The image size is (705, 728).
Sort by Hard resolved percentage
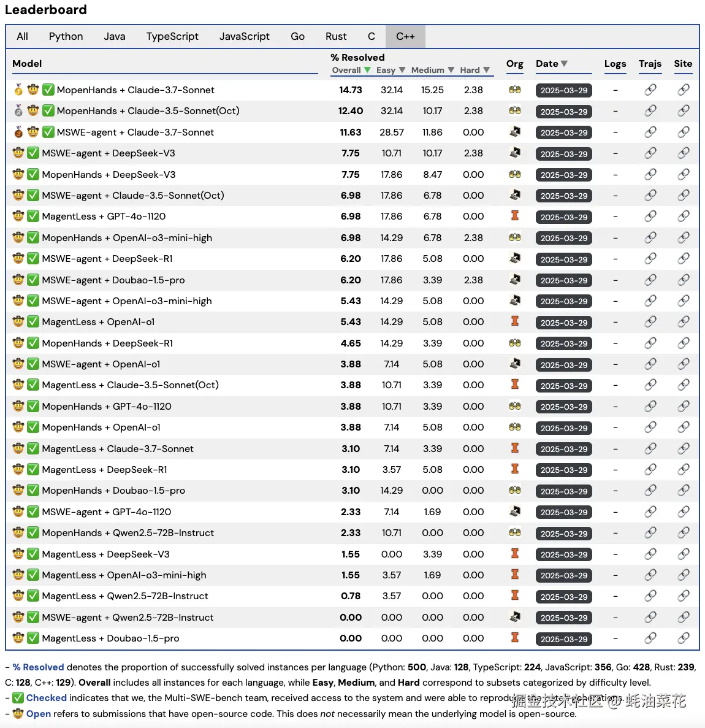click(x=474, y=70)
